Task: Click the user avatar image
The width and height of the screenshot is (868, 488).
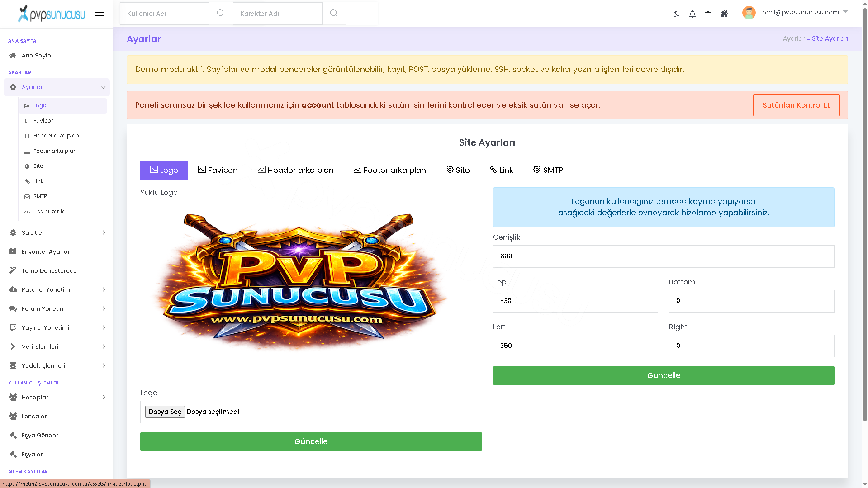Action: (749, 13)
